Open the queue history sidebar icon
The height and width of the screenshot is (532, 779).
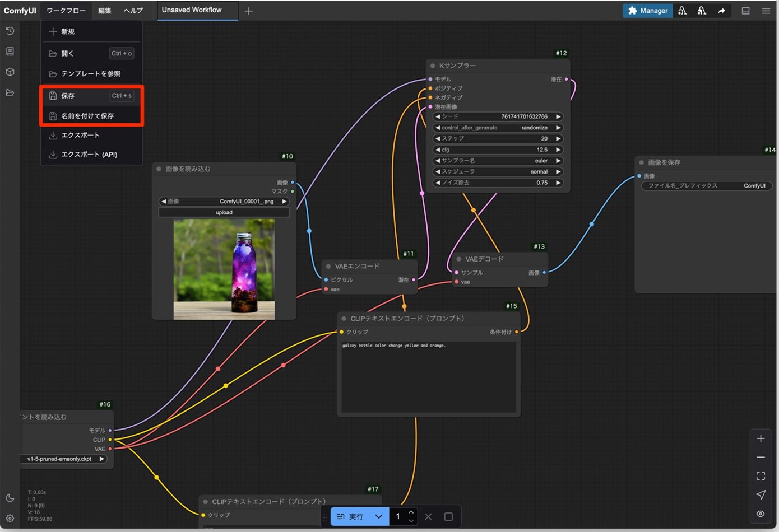click(10, 31)
